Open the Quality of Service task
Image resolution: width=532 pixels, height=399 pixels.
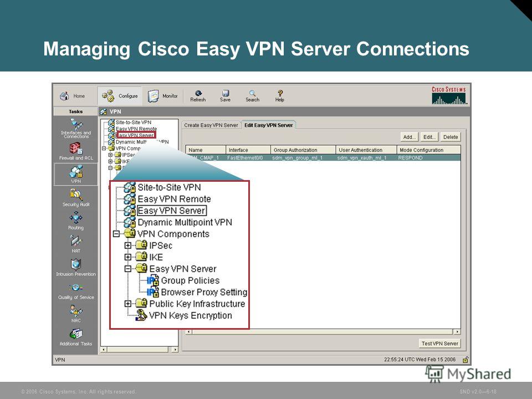(x=76, y=291)
